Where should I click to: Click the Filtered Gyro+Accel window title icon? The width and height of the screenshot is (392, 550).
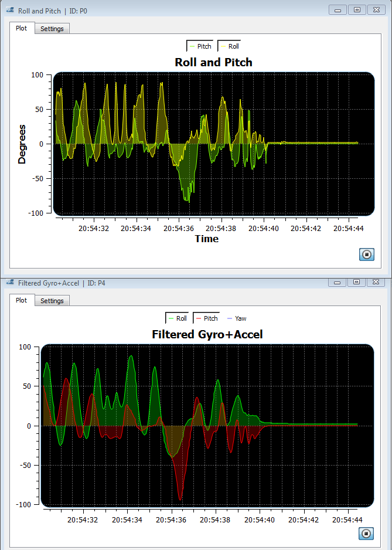point(10,283)
